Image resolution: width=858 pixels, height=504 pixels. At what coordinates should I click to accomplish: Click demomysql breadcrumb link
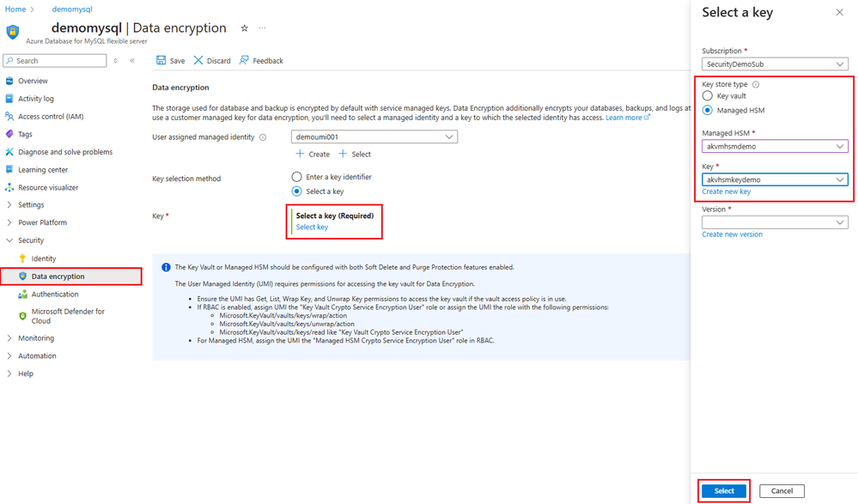click(72, 9)
